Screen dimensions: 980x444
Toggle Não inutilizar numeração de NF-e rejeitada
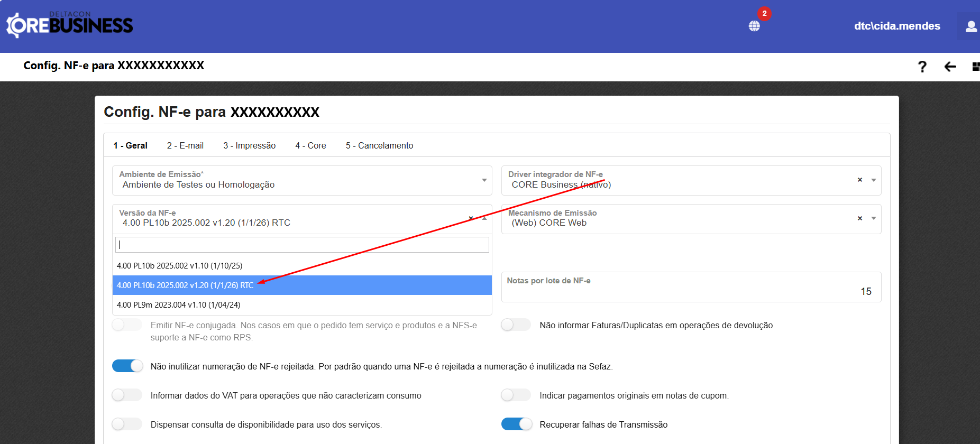(127, 366)
